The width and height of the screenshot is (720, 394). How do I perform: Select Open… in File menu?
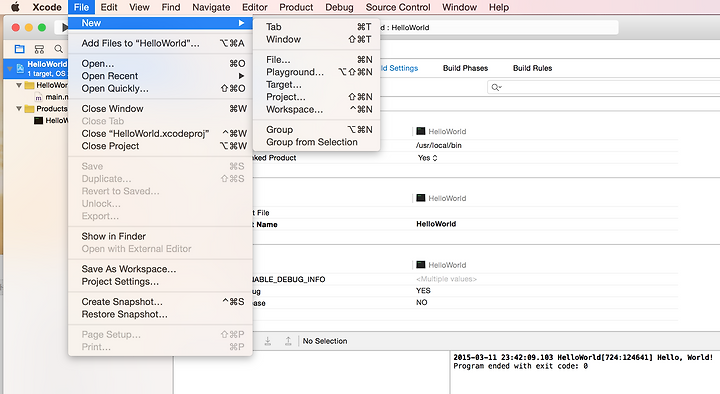[160, 63]
